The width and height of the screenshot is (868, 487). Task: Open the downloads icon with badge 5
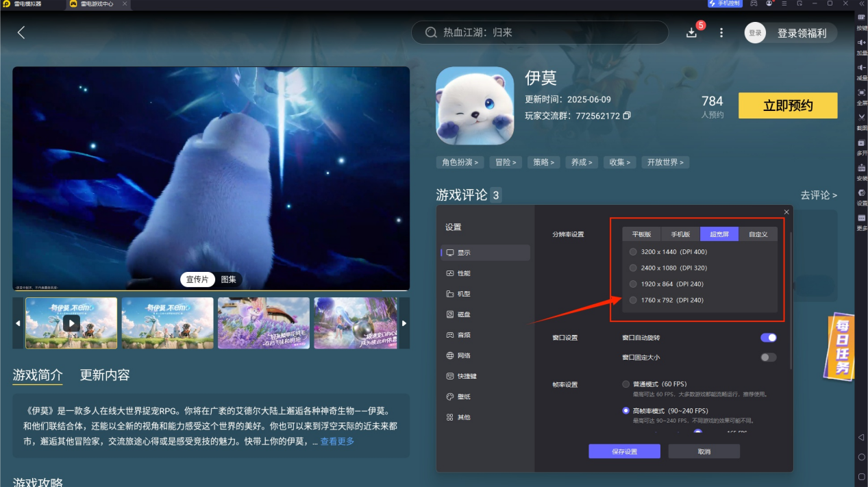(x=691, y=32)
